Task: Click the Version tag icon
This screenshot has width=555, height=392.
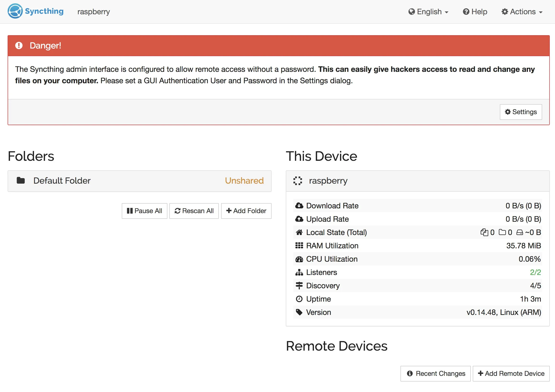Action: (x=299, y=312)
